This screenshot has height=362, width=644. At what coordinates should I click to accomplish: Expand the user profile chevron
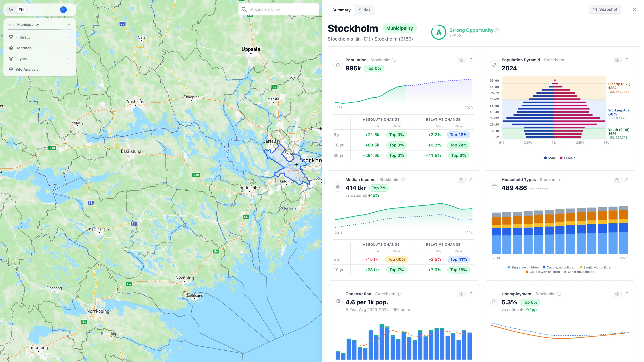pyautogui.click(x=70, y=10)
